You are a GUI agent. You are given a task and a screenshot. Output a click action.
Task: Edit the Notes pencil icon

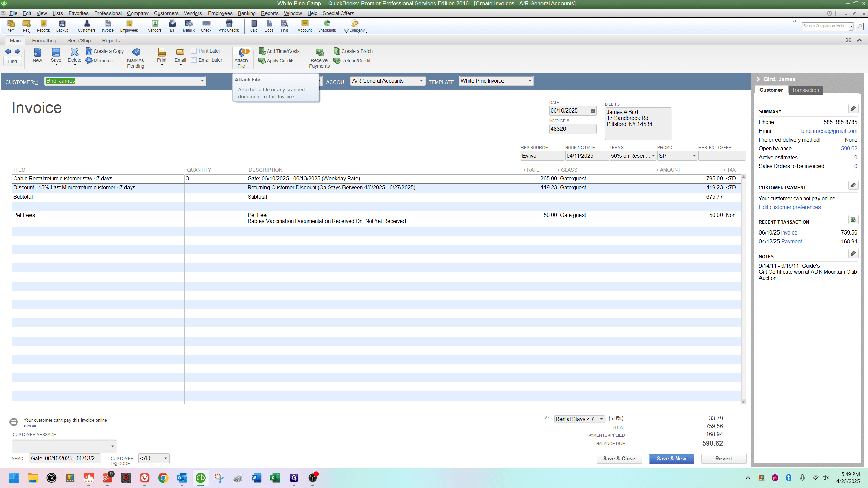pyautogui.click(x=853, y=253)
